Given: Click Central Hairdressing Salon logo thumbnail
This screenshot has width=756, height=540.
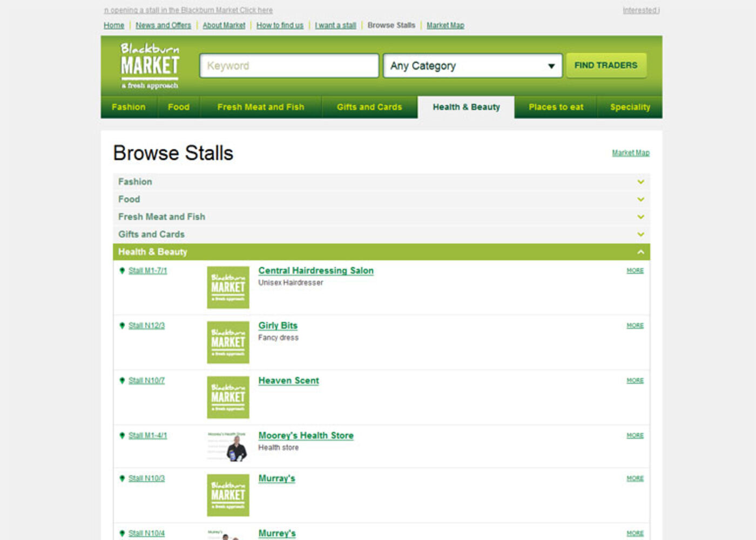Looking at the screenshot, I should tap(228, 287).
